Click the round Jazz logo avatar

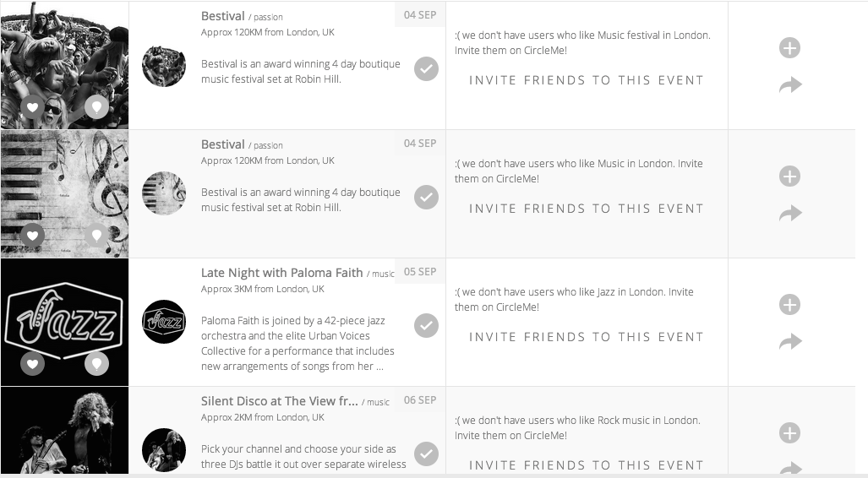164,322
